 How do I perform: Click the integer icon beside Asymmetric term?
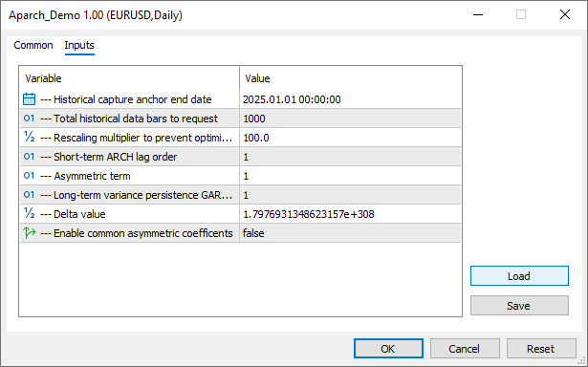point(30,176)
